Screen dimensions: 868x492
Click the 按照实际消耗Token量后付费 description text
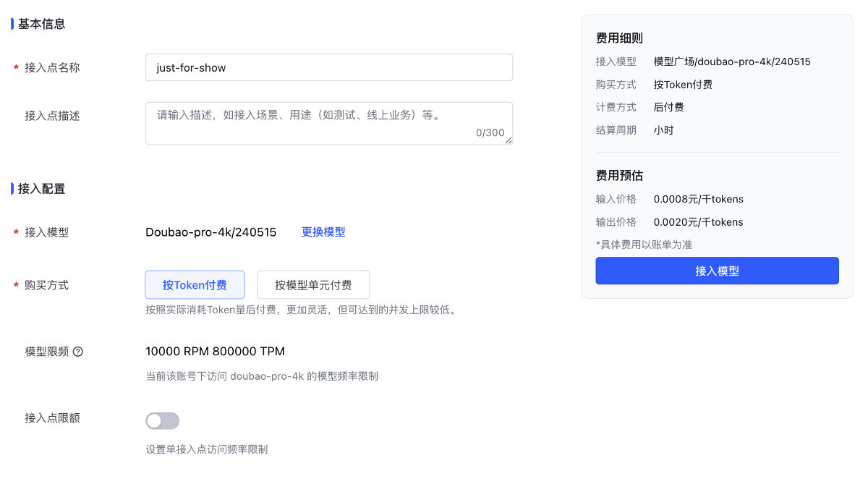(301, 310)
